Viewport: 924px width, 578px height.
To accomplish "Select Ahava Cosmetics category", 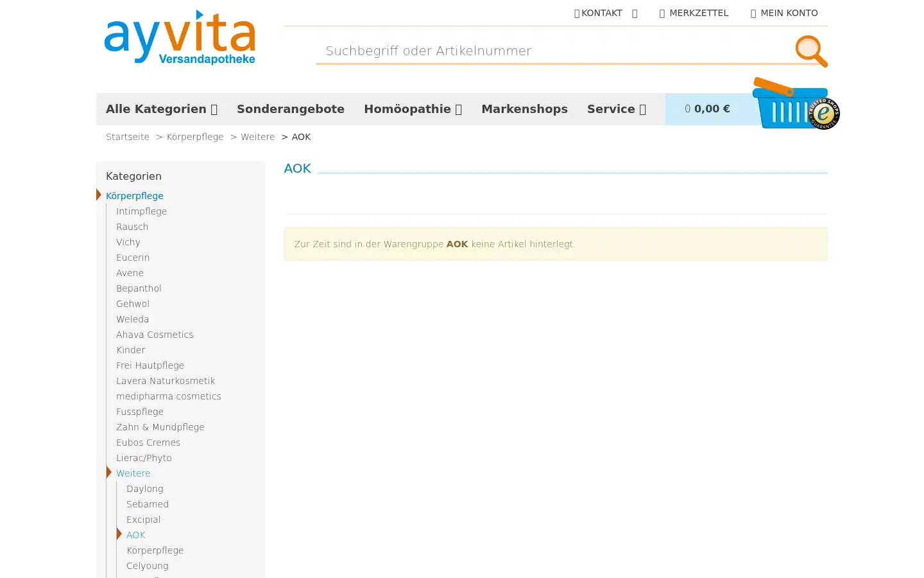I will click(x=155, y=335).
